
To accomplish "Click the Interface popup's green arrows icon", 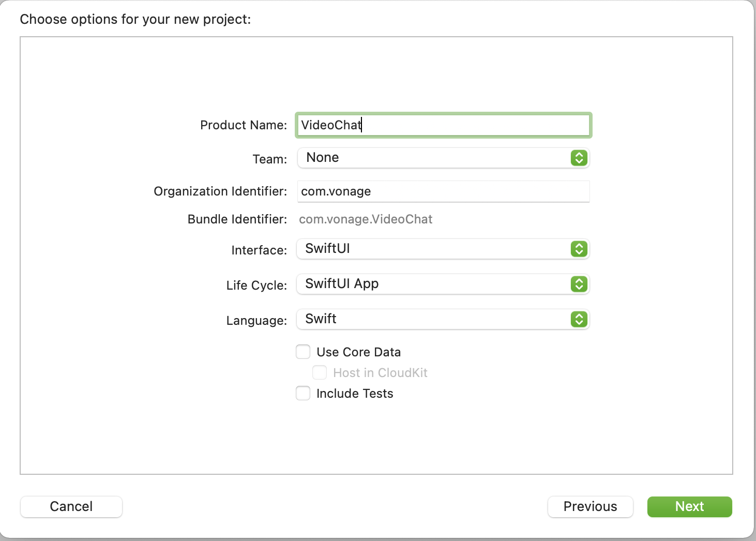I will point(579,249).
